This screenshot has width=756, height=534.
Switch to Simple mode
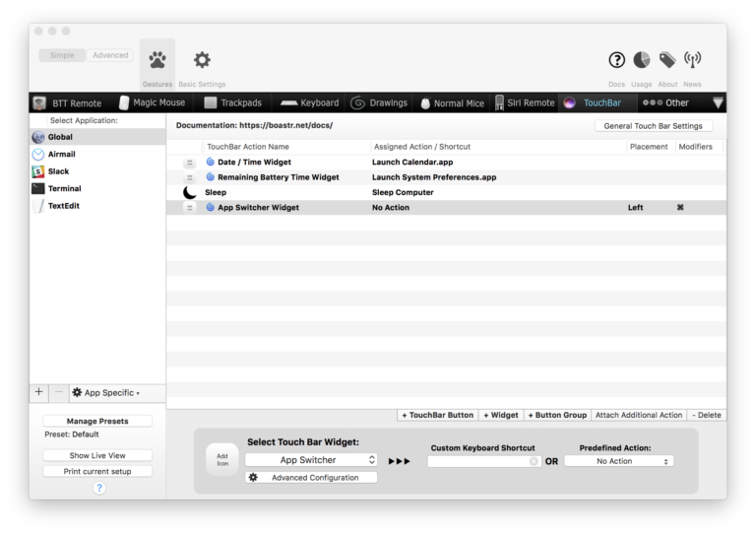[62, 55]
